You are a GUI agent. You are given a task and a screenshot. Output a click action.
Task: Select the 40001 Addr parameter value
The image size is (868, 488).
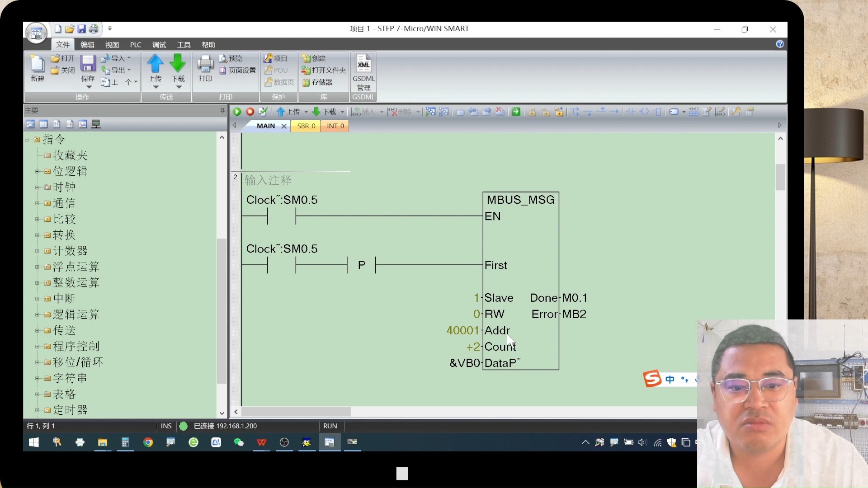462,330
